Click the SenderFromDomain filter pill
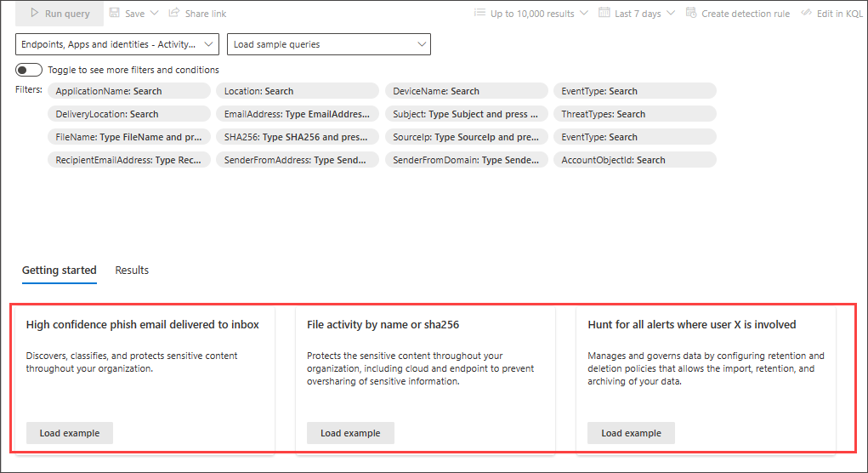 coord(467,160)
